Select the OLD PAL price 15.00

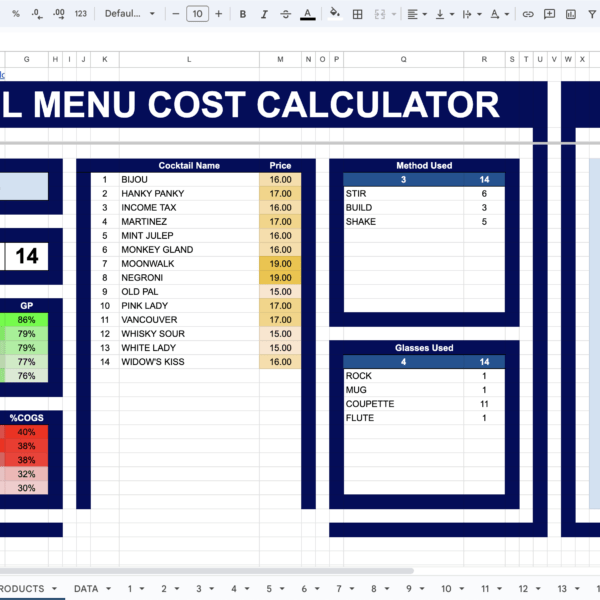tap(280, 292)
